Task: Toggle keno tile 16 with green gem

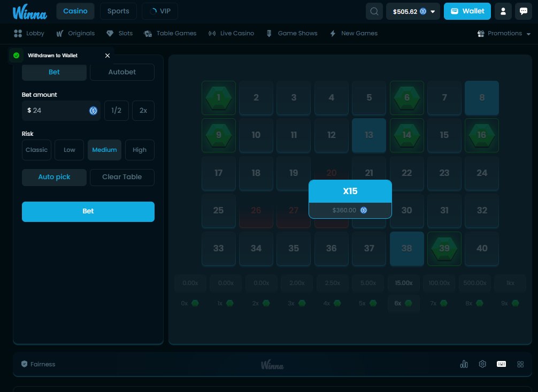Action: (482, 135)
